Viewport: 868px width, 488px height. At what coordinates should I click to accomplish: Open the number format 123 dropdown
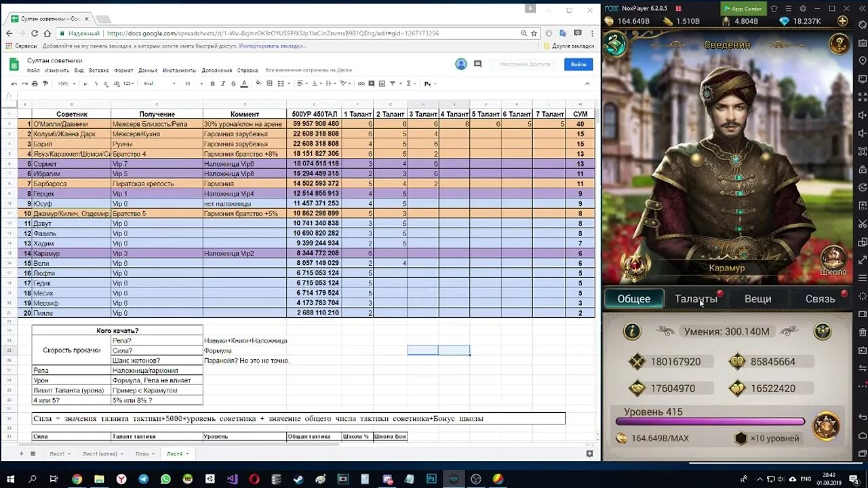tap(128, 83)
